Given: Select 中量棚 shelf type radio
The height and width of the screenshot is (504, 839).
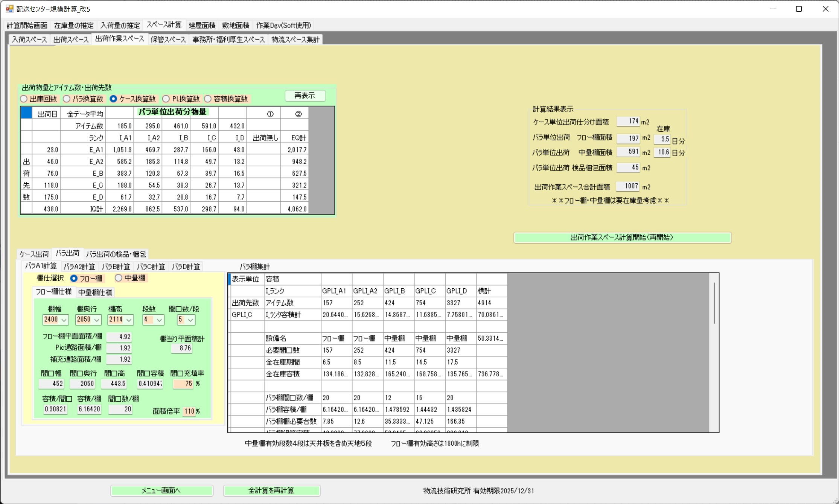Looking at the screenshot, I should (x=119, y=278).
